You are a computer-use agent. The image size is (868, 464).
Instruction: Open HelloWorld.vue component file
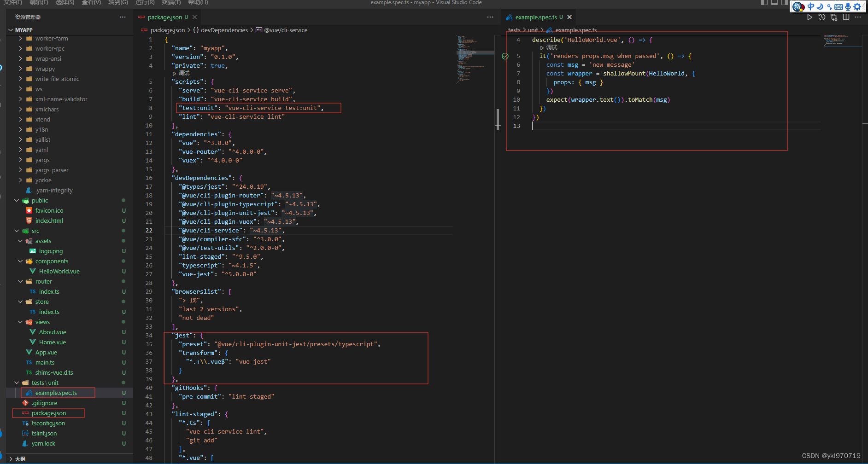point(70,271)
